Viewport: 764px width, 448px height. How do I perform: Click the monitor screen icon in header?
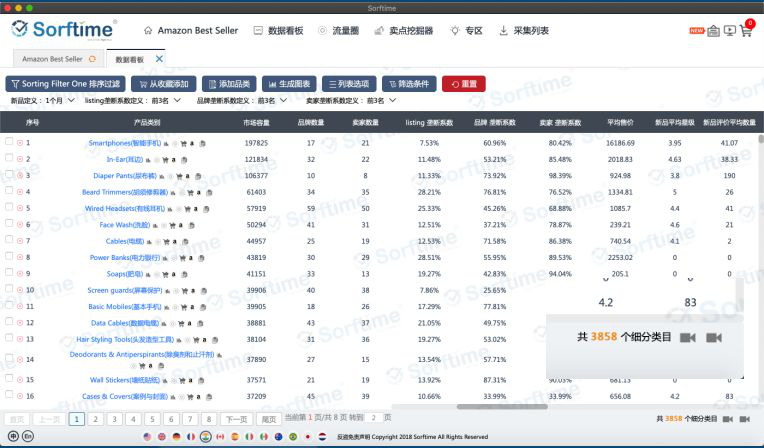729,31
